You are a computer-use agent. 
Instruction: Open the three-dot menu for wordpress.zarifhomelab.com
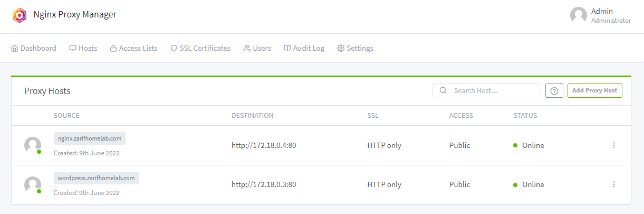pos(614,184)
